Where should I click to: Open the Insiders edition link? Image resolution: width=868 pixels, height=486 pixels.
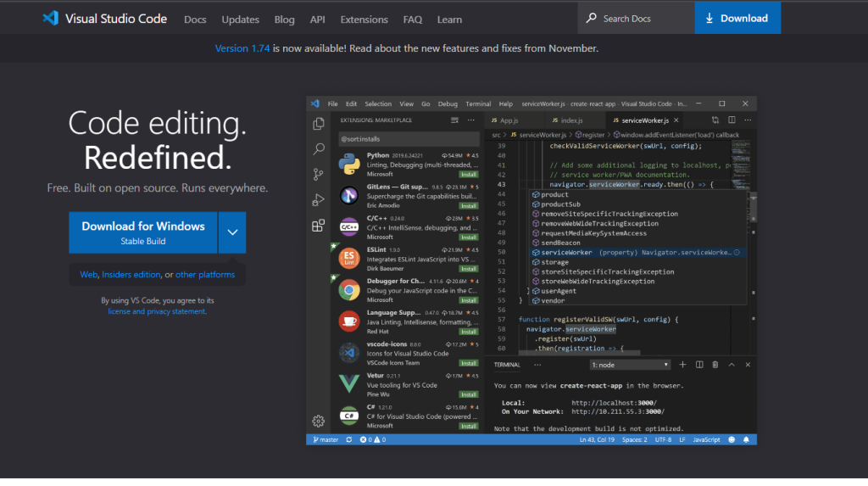tap(131, 274)
